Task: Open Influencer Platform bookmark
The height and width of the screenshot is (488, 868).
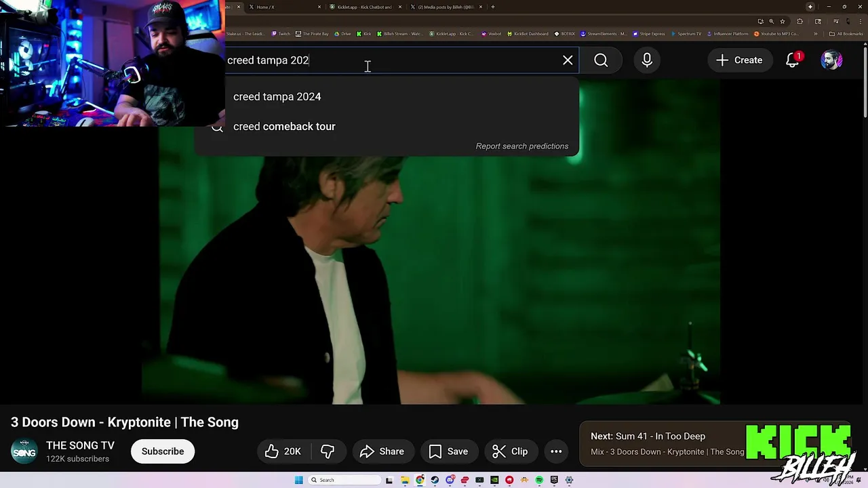Action: click(728, 34)
